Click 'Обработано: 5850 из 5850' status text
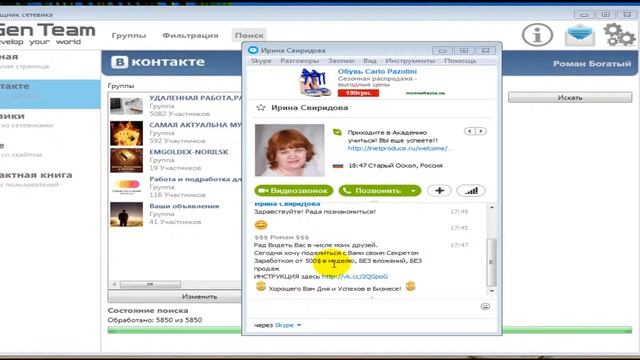This screenshot has width=640, height=360. click(155, 320)
